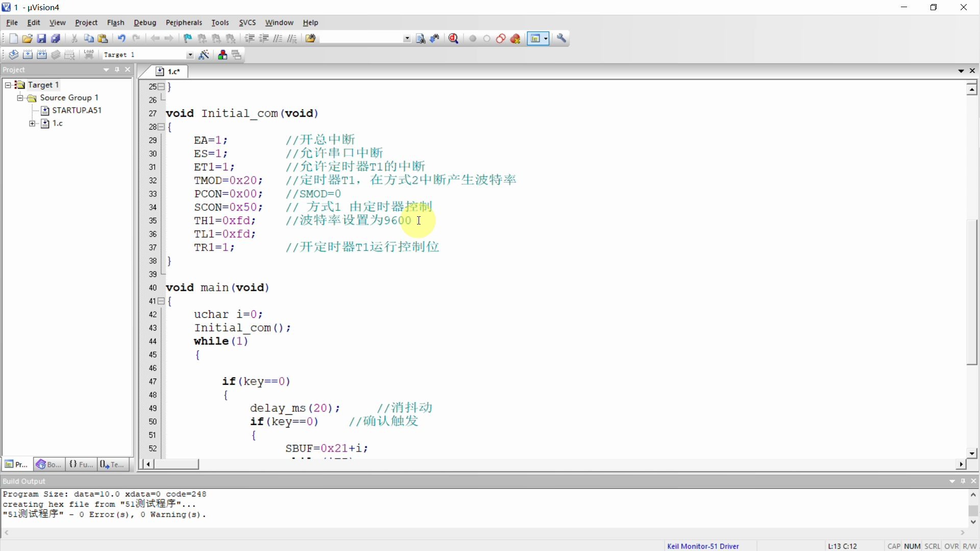
Task: Navigate forwards with the right arrow icon
Action: coord(169,38)
